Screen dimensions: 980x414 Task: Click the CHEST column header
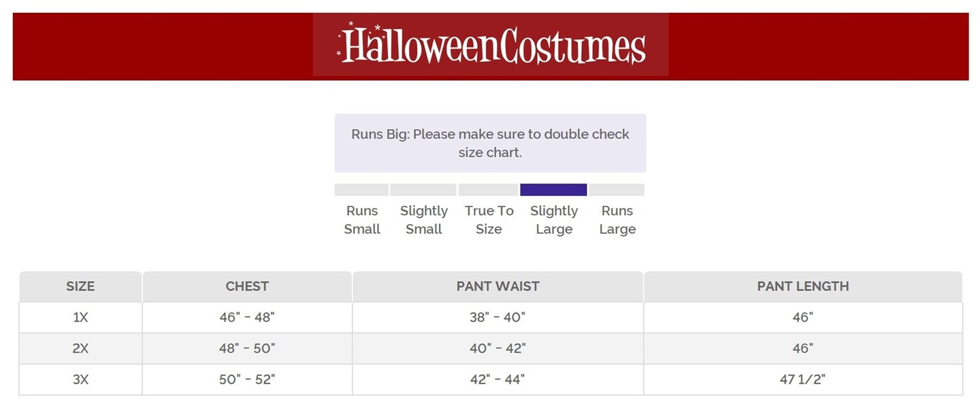click(247, 286)
